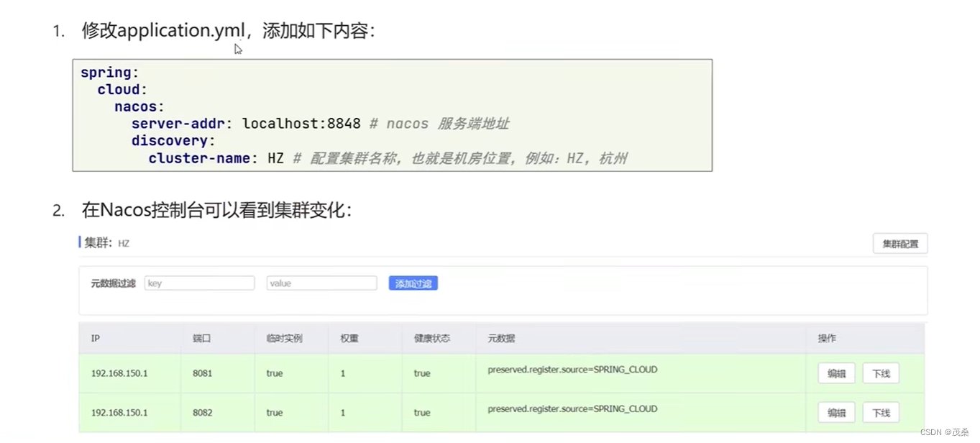Screen dimensions: 980x443
Task: Click the 集群: HZ heading
Action: [106, 243]
